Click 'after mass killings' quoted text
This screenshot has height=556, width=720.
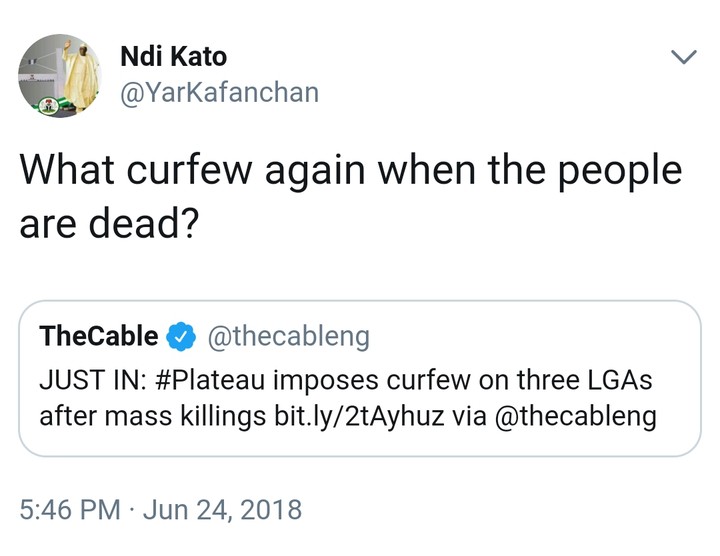click(x=138, y=416)
